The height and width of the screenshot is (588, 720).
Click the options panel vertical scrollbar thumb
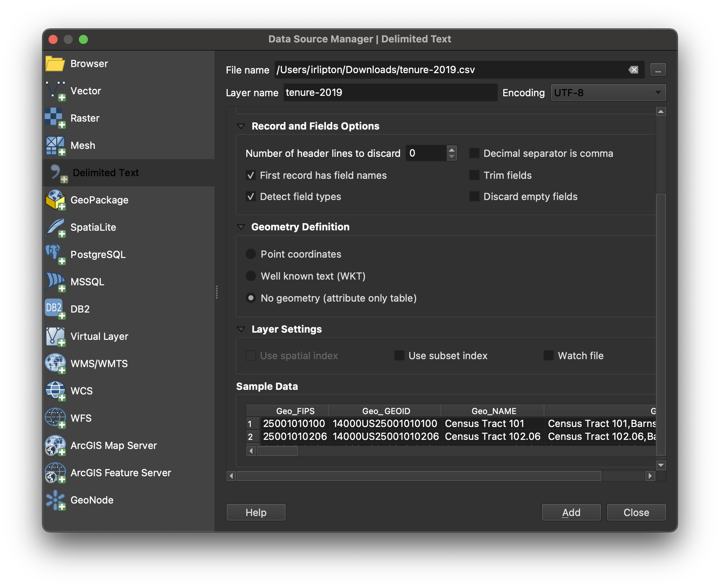pos(661,324)
